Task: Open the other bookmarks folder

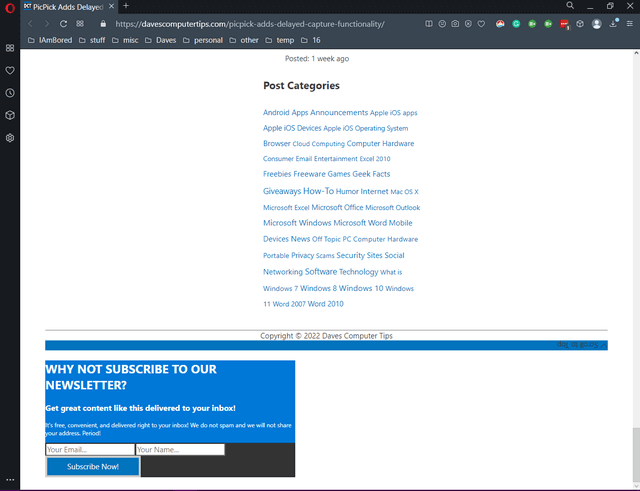Action: point(244,40)
